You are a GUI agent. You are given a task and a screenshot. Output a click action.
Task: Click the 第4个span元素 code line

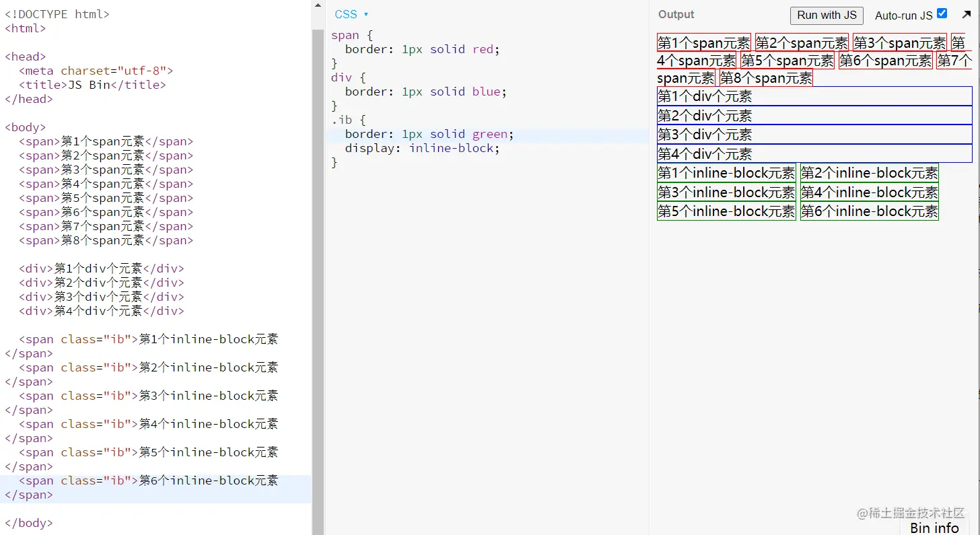106,184
